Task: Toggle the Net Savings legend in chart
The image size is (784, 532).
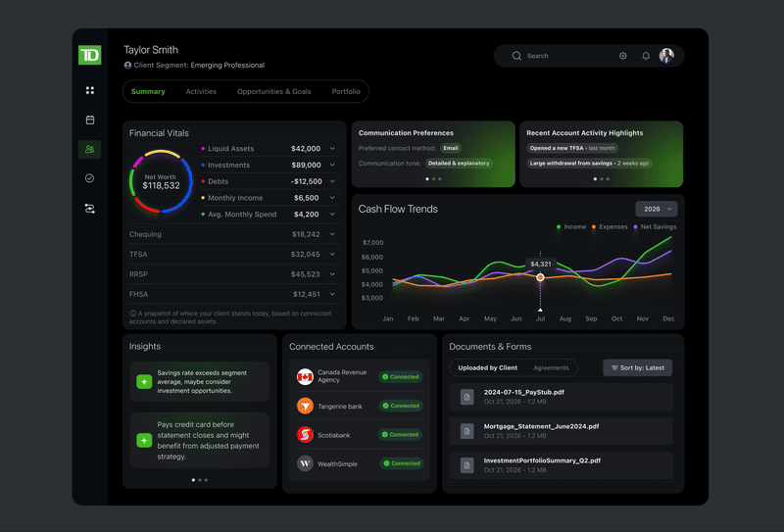Action: (x=655, y=227)
